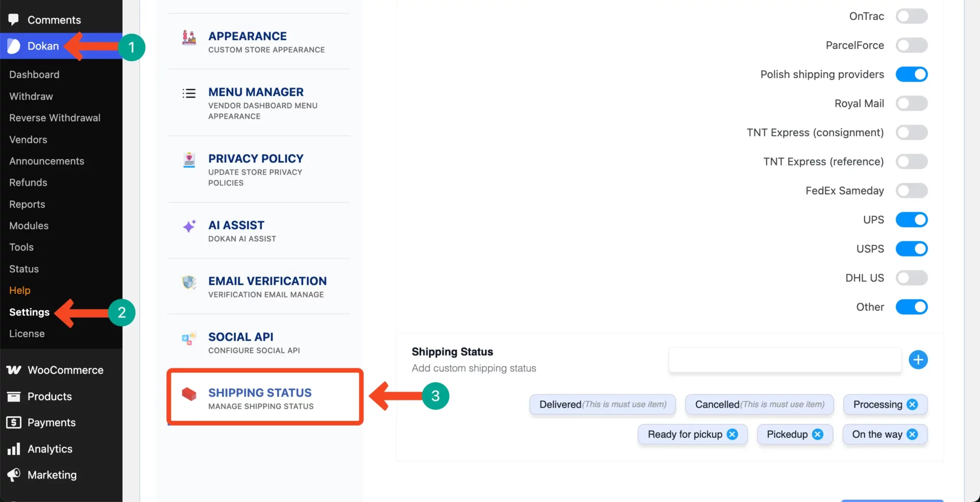Open the Reports submenu item
The height and width of the screenshot is (502, 980).
(x=27, y=205)
